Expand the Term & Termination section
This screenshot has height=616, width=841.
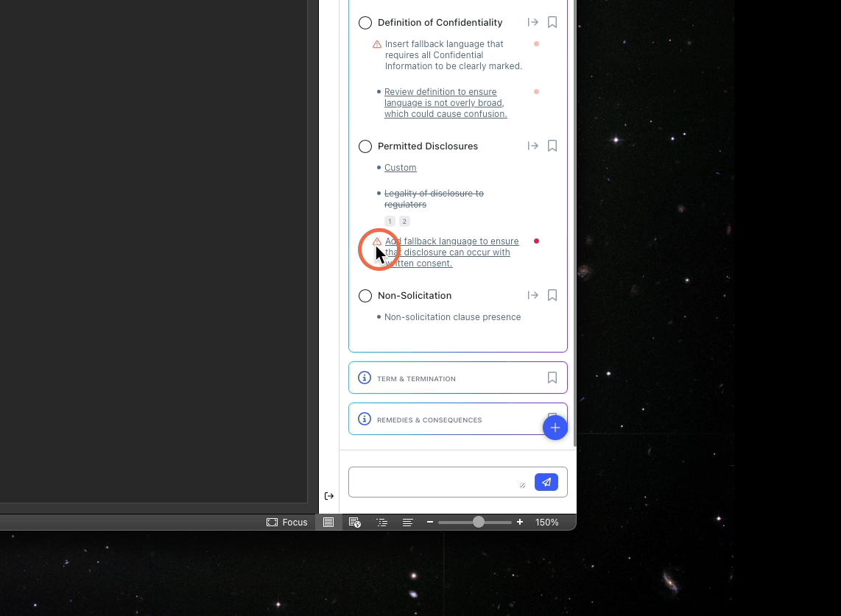pos(457,378)
